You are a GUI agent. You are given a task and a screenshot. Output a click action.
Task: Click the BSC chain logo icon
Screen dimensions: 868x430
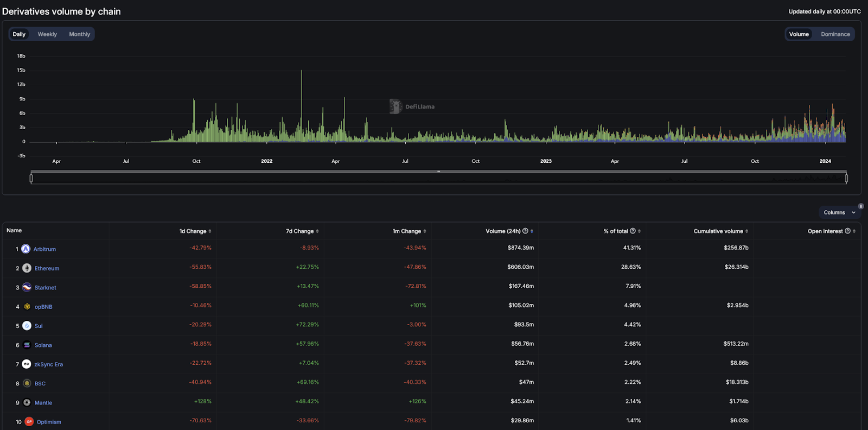(27, 383)
